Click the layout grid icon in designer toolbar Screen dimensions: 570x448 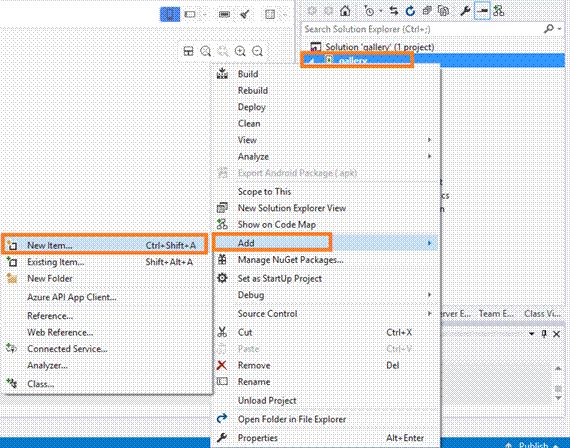[270, 15]
